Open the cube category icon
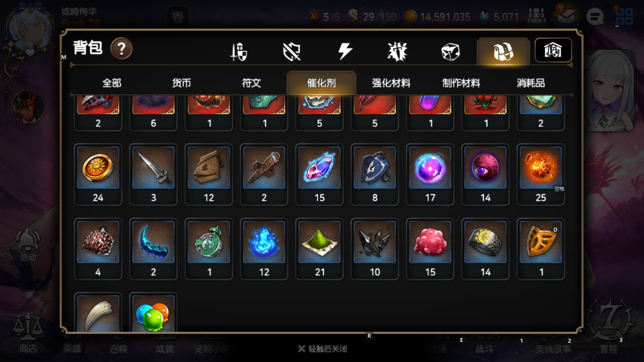This screenshot has width=644, height=362. 450,52
